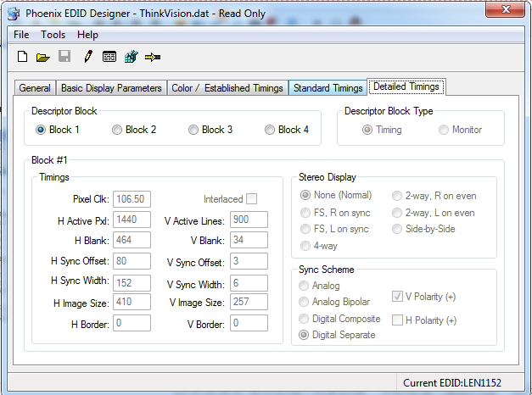Select Block 4 descriptor block

270,130
